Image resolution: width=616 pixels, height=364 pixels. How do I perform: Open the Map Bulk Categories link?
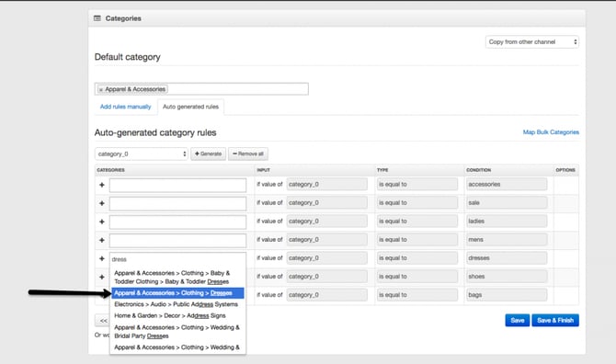click(551, 132)
